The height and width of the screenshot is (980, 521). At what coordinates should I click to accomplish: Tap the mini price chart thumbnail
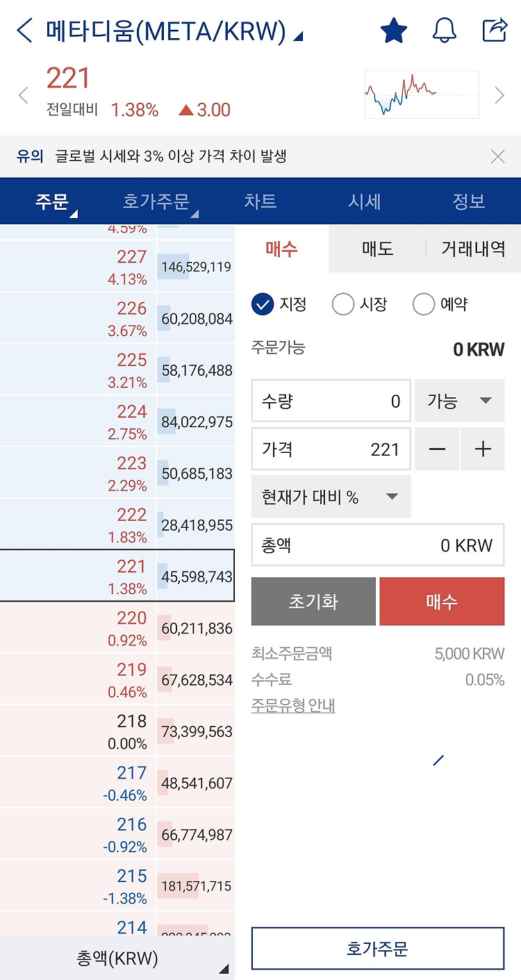point(422,94)
